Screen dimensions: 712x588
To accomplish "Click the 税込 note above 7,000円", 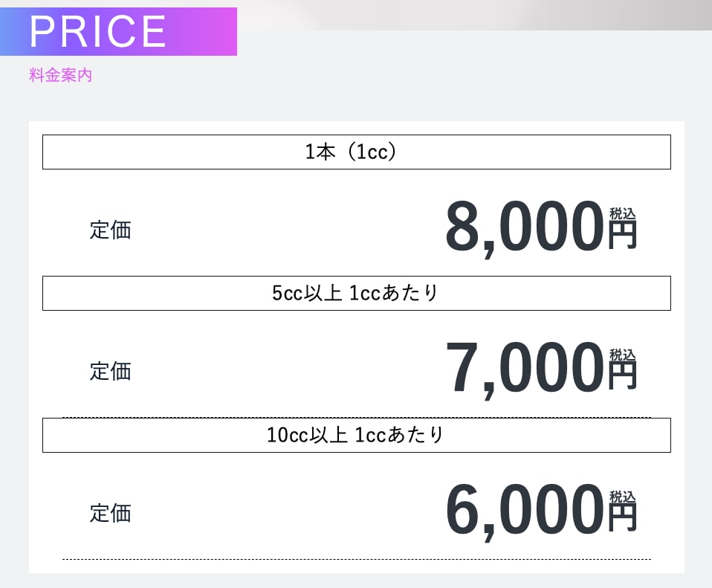I will pos(623,355).
